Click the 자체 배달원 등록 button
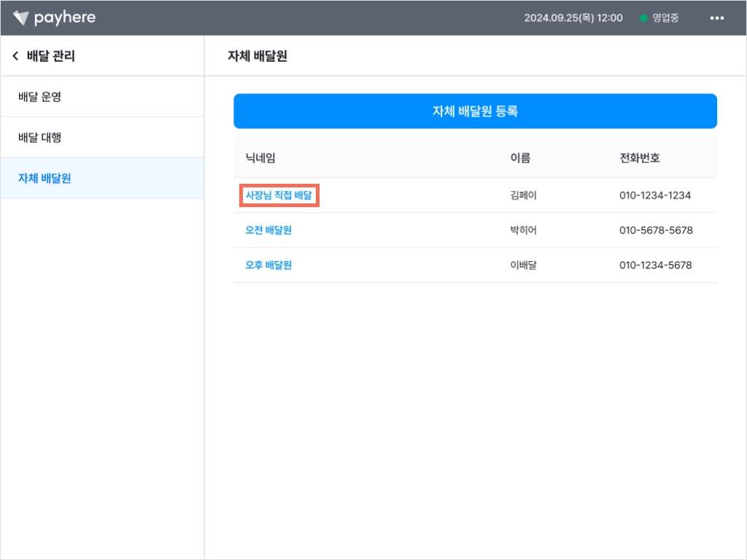 (x=475, y=111)
